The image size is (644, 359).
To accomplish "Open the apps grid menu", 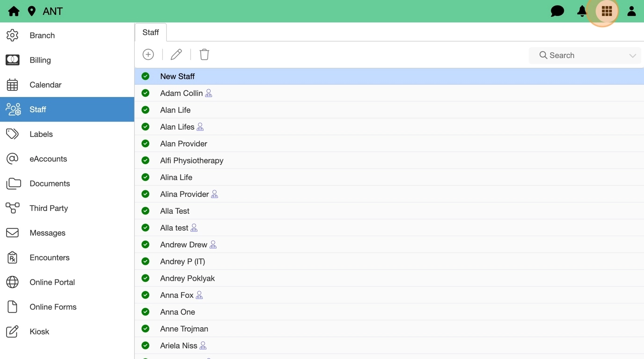I will pyautogui.click(x=607, y=11).
